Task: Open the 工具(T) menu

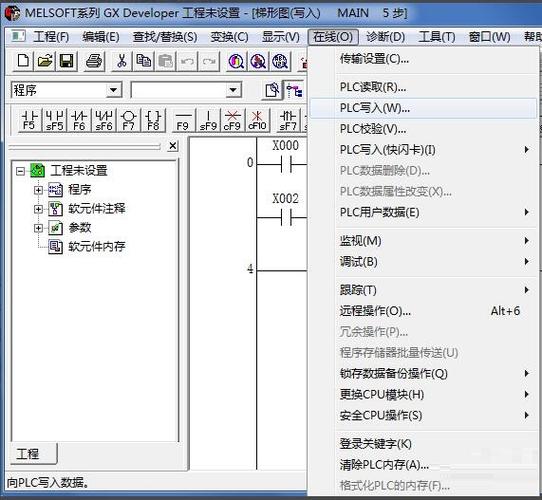Action: point(437,37)
